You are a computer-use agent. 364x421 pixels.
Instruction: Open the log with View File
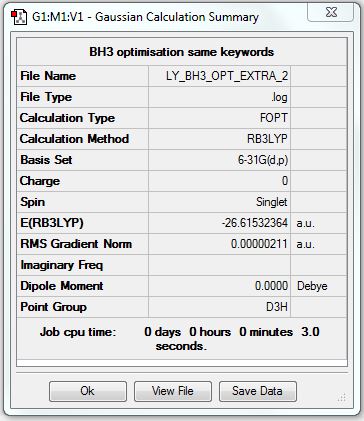[173, 391]
